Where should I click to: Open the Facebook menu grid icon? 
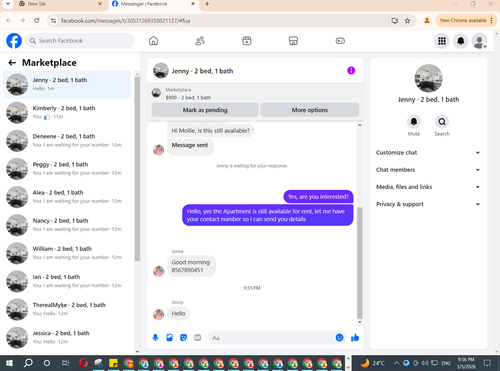click(x=442, y=41)
